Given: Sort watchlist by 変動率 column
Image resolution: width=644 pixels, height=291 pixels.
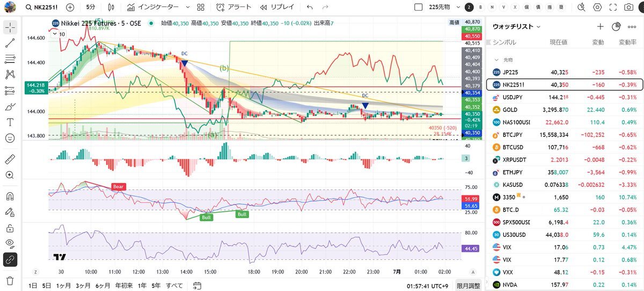Looking at the screenshot, I should point(627,42).
